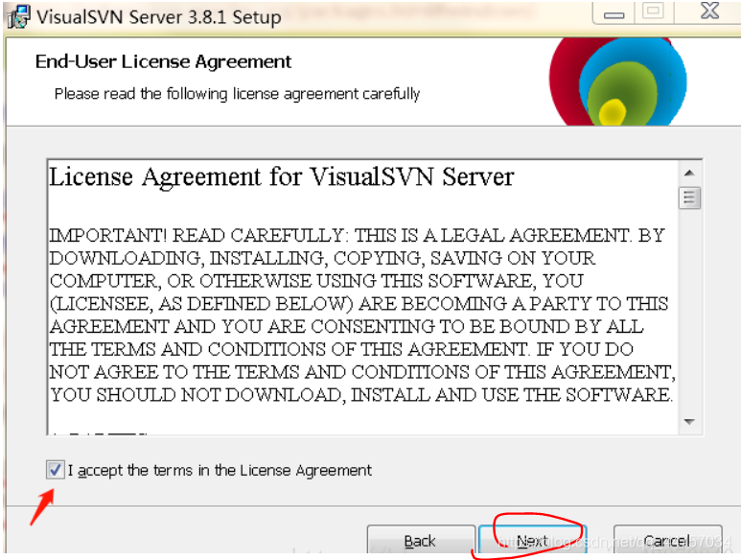Click 'VisualSVN Server 3.8.1 Setup' title text
The width and height of the screenshot is (741, 560).
[x=159, y=17]
